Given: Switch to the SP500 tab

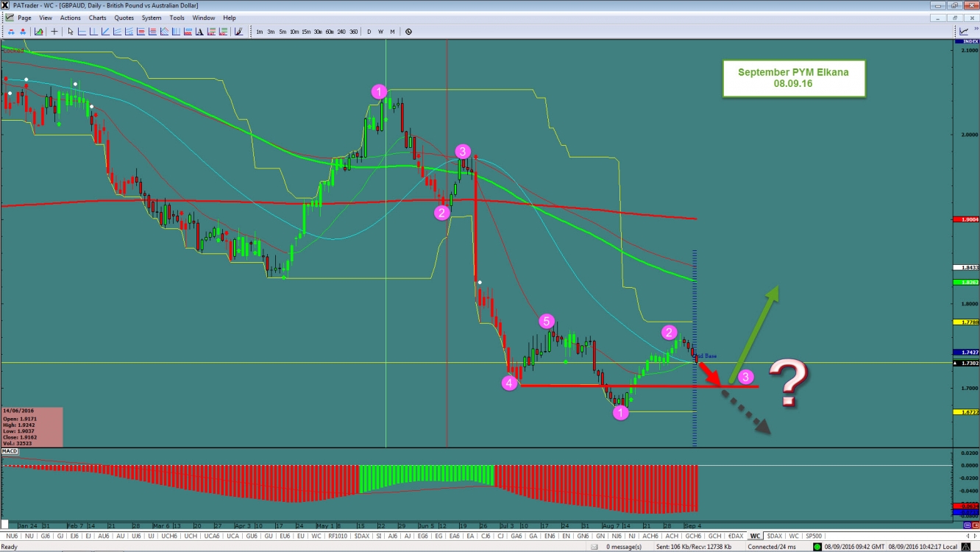Looking at the screenshot, I should point(814,536).
